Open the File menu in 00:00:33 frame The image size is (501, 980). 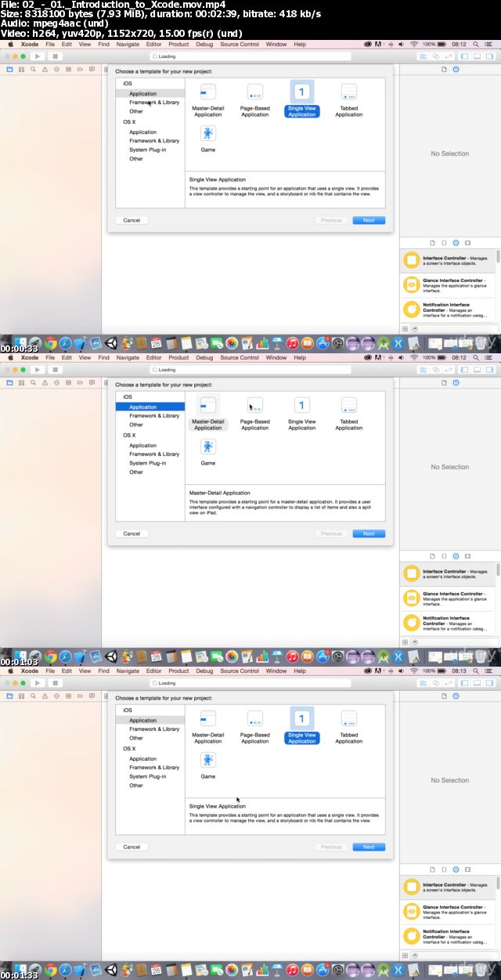tap(50, 45)
